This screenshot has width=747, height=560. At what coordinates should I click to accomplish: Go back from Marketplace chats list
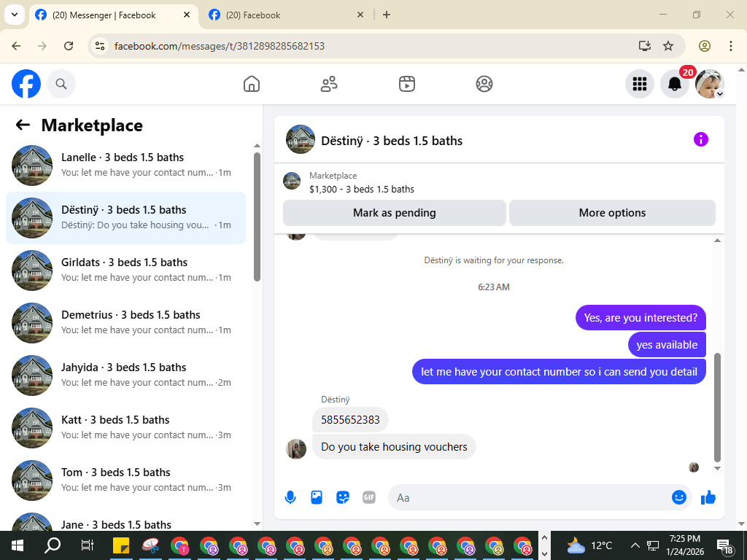[23, 125]
